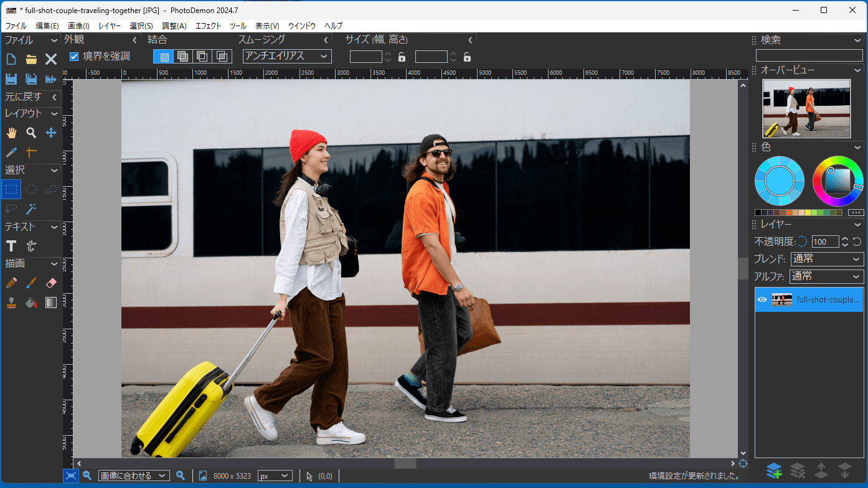868x488 pixels.
Task: Select the advanced typography Text tool
Action: (31, 246)
